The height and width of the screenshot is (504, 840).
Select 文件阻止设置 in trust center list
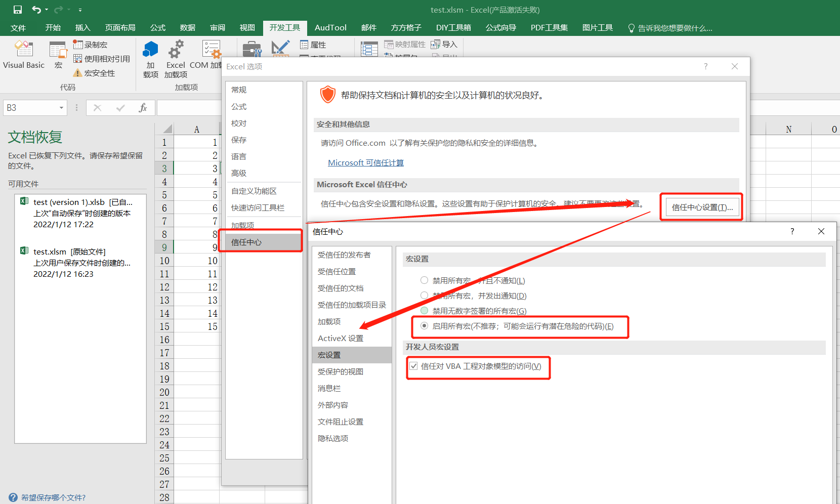[352, 422]
